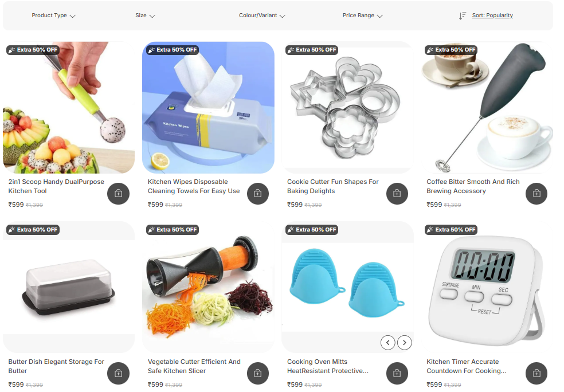Viewport: 564px width, 392px height.
Task: Show next image of Oven Mitts
Action: pyautogui.click(x=405, y=343)
